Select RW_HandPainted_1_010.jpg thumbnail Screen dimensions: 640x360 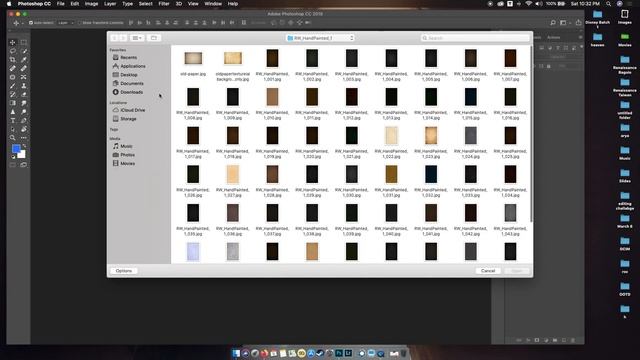pos(272,97)
